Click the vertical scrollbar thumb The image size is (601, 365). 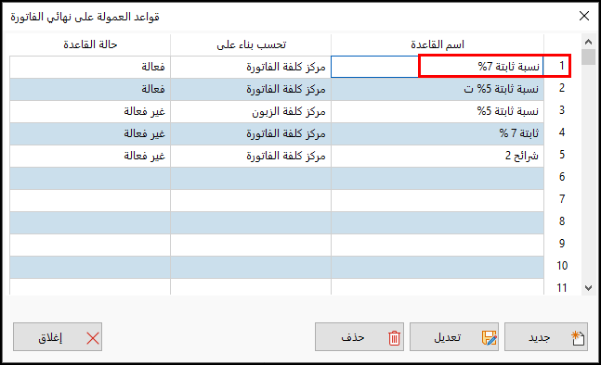click(588, 57)
